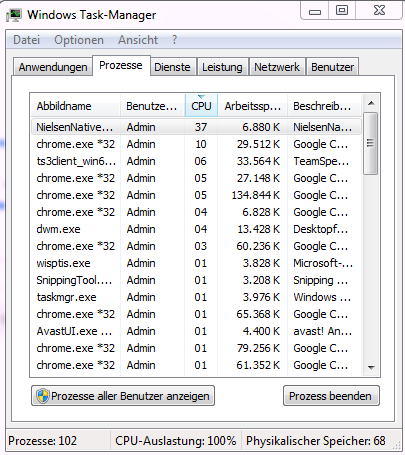Viewport: 405px width, 455px height.
Task: Select the dwm.exe process
Action: tap(196, 229)
